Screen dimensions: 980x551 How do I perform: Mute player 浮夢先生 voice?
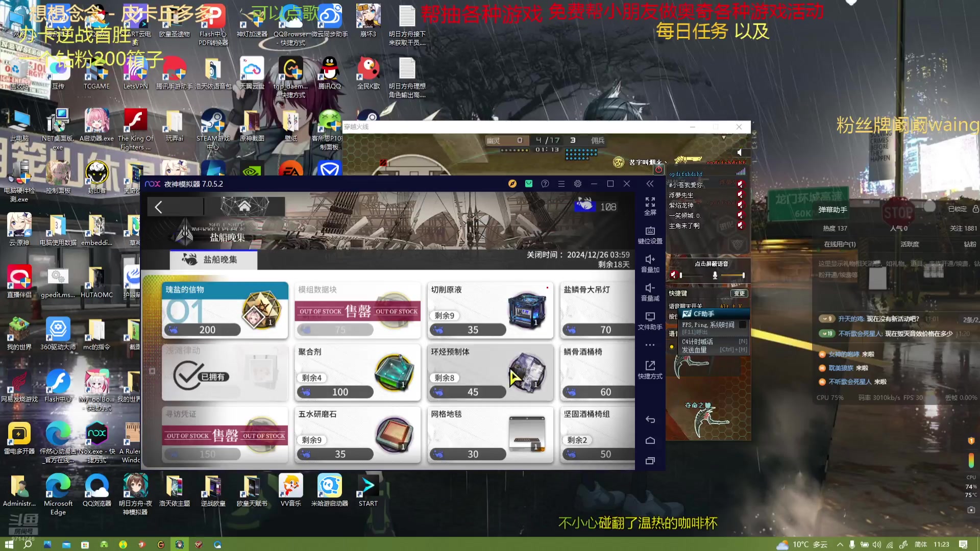[740, 194]
